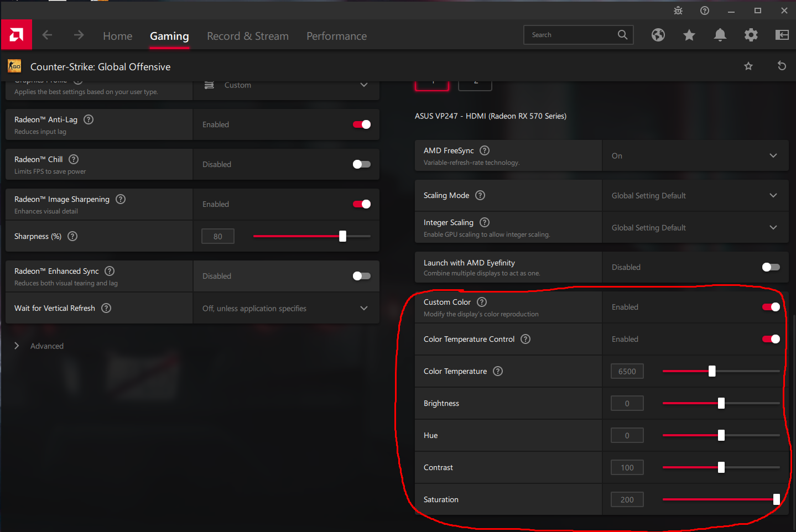Open the Performance tab
This screenshot has width=796, height=532.
pyautogui.click(x=336, y=36)
